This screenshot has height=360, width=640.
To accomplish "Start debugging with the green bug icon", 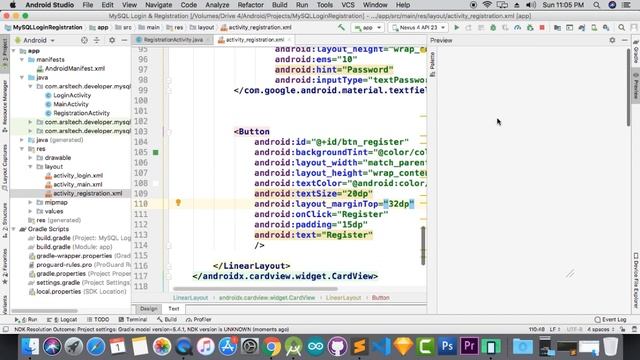I will tap(493, 27).
